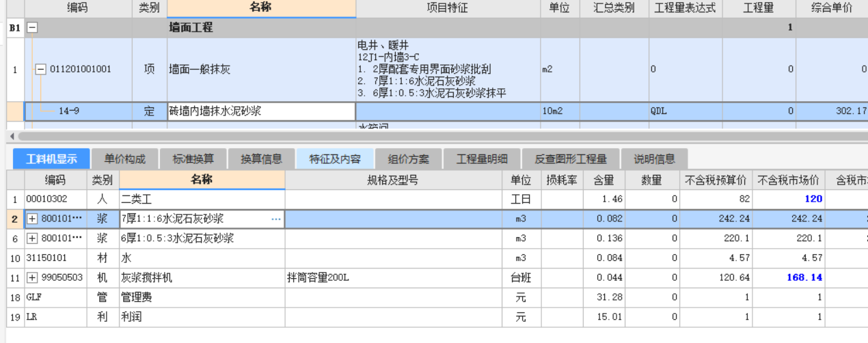Collapse item 011201001001 tree node
The image size is (868, 343).
click(40, 69)
